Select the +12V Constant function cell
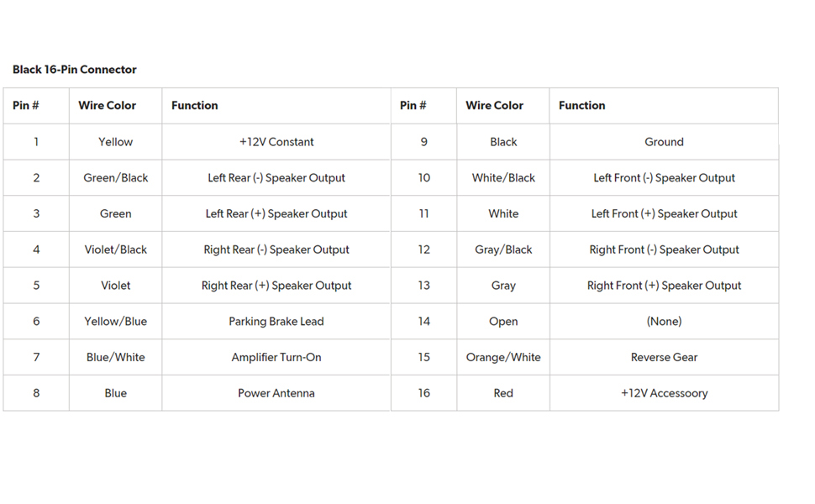The width and height of the screenshot is (815, 504). click(276, 142)
